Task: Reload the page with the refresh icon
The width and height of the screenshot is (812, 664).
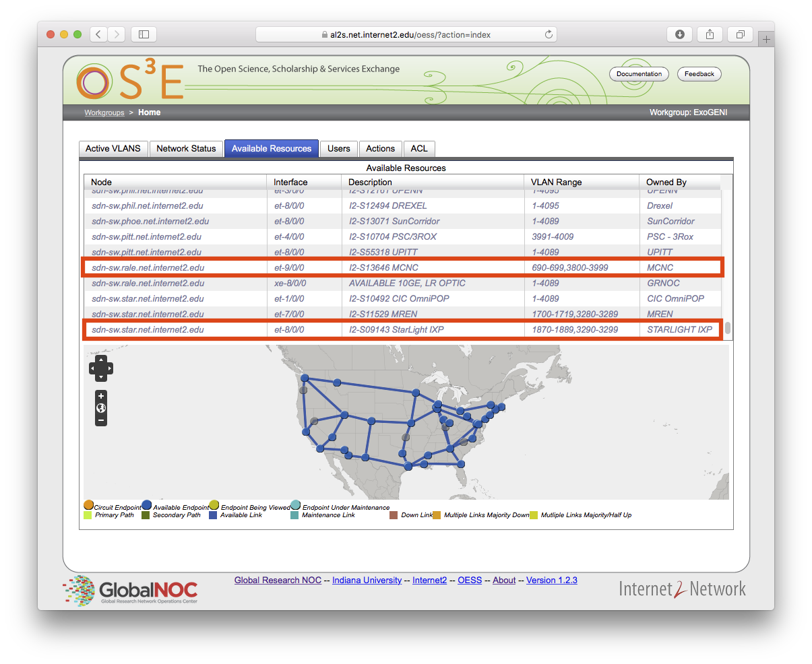Action: click(549, 34)
